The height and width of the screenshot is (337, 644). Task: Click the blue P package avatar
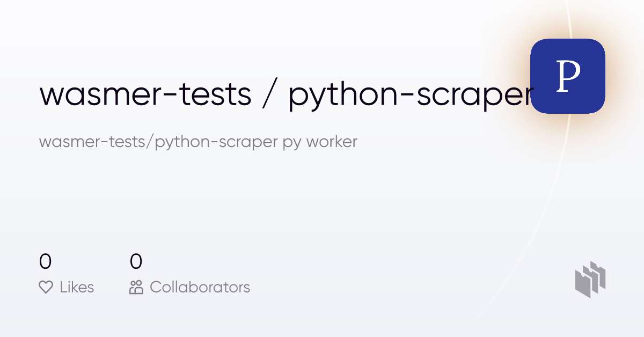coord(568,76)
